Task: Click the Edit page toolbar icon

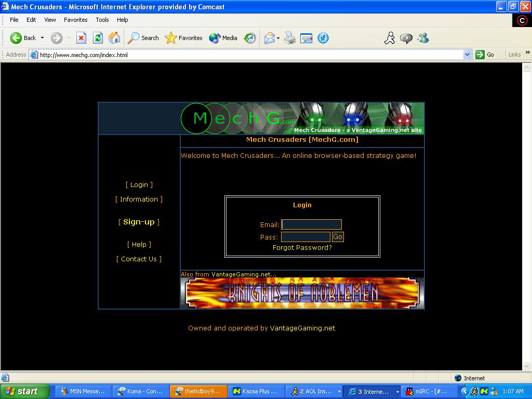Action: click(x=306, y=38)
